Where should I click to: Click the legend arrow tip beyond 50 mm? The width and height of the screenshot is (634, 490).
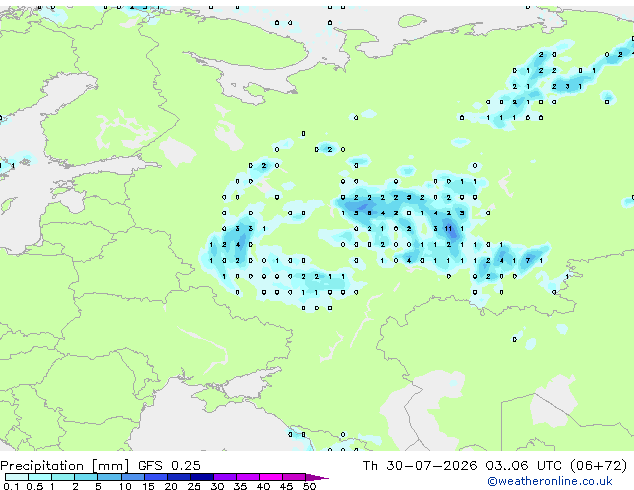point(317,478)
